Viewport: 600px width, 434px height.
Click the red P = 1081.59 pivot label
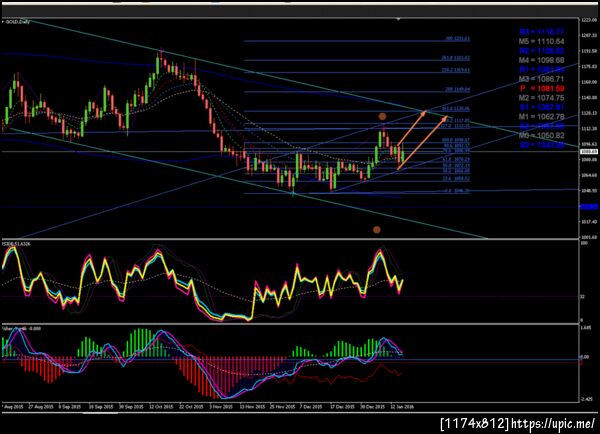click(541, 88)
